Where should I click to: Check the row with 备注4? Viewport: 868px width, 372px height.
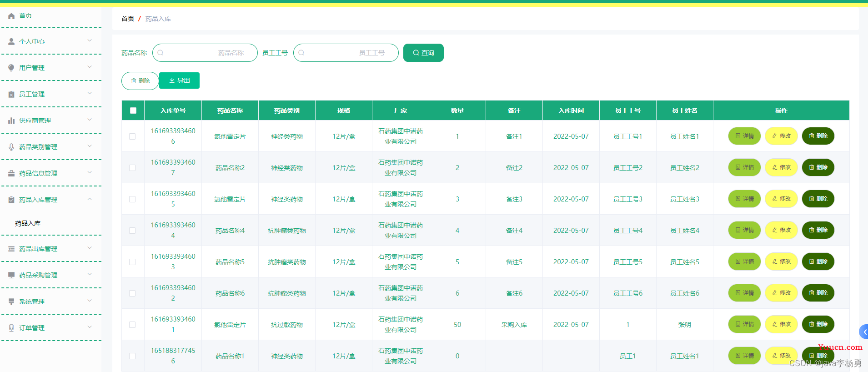132,231
